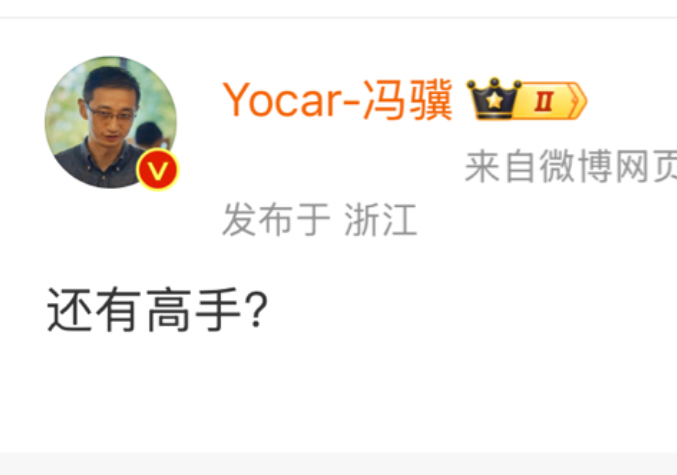Open the Yocar-冯骥 username link
Viewport: 677px width, 475px height.
[x=338, y=101]
